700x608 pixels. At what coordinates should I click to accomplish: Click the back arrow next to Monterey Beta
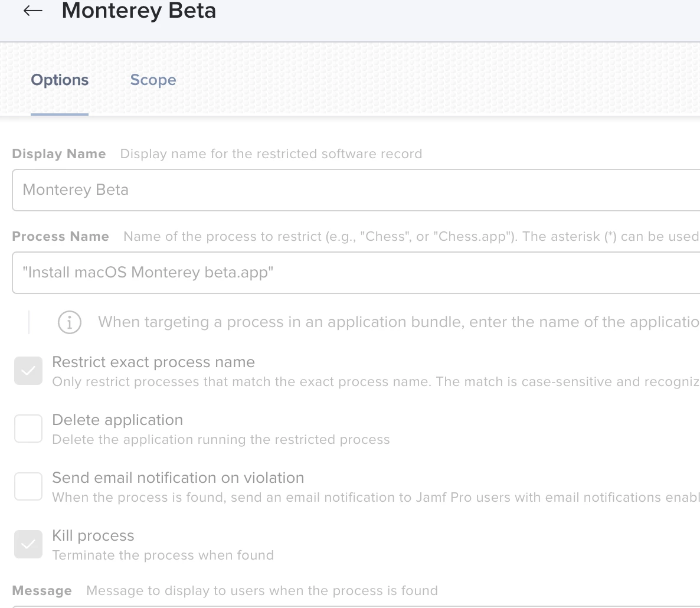[32, 10]
